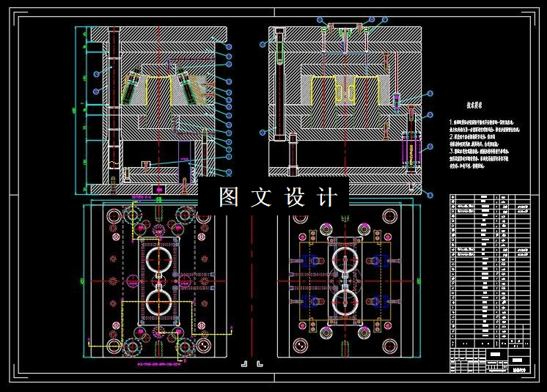This screenshot has width=547, height=392.
Task: Click yellow molded part outline in upper-left section
Action: pyautogui.click(x=158, y=90)
